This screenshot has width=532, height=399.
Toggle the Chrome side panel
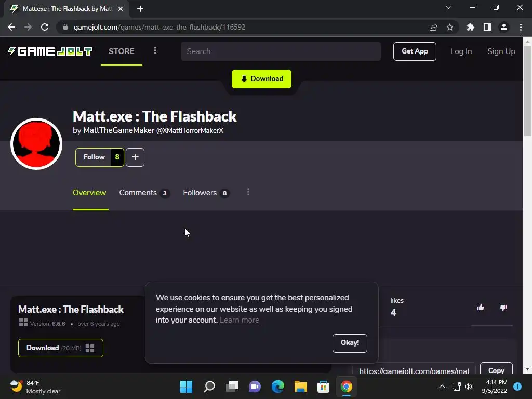click(x=487, y=27)
